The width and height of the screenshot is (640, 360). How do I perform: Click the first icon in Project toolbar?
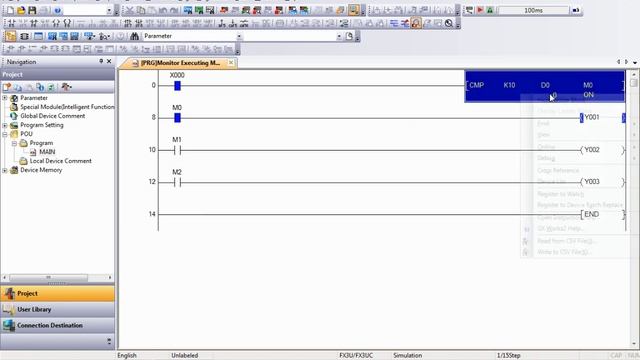tap(7, 87)
